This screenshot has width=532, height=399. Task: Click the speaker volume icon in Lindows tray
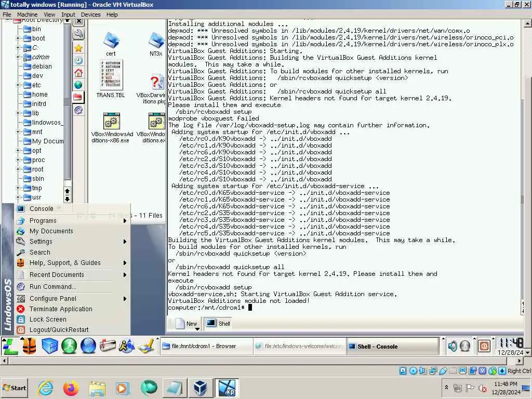pos(452,346)
